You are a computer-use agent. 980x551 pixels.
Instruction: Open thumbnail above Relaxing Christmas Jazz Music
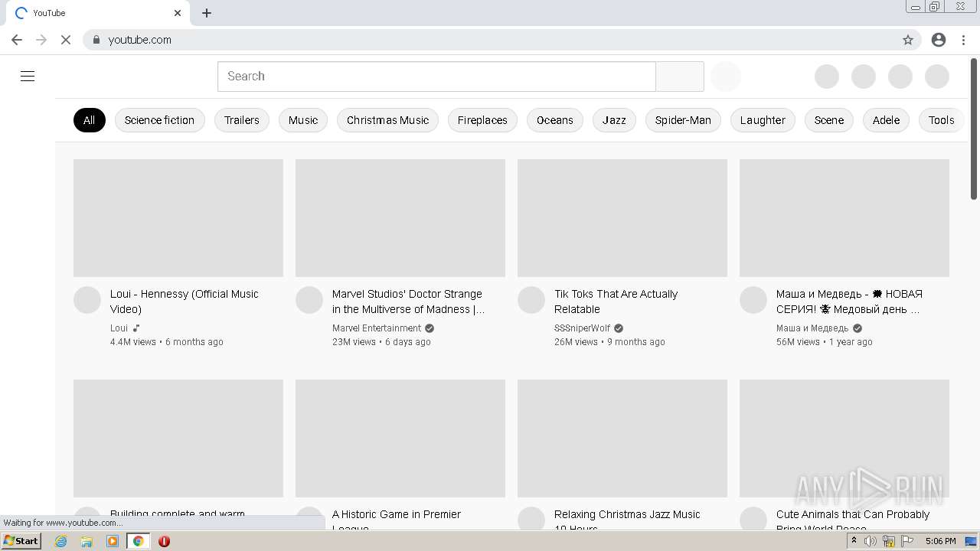click(x=622, y=439)
